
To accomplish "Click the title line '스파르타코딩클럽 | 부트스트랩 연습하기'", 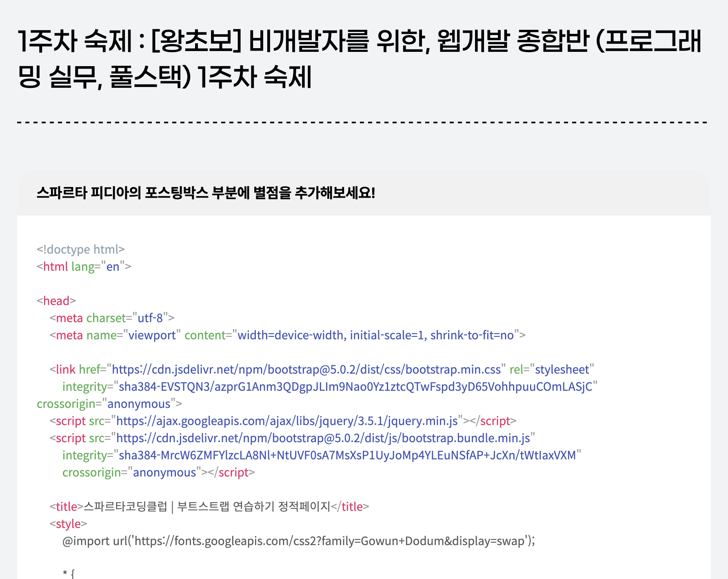I will click(x=209, y=506).
